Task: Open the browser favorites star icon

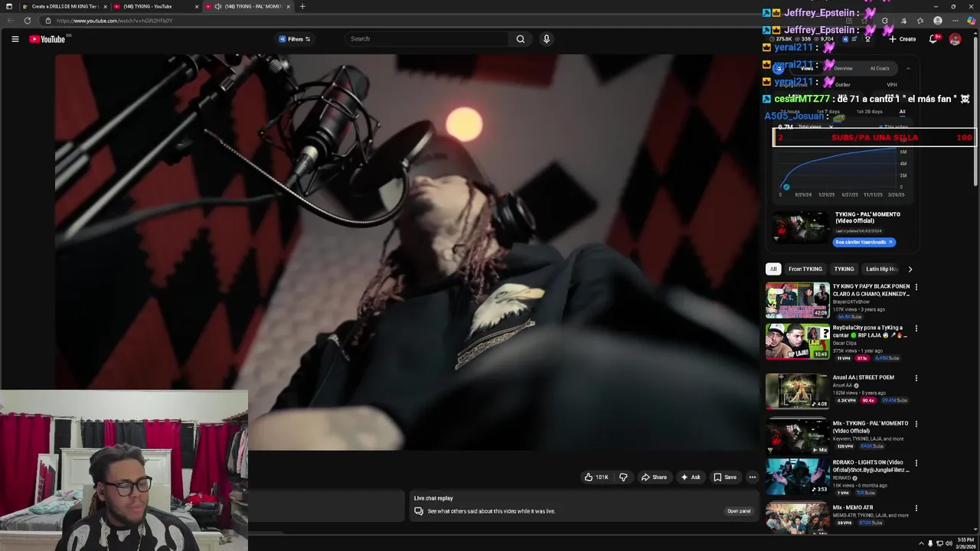Action: (x=920, y=21)
